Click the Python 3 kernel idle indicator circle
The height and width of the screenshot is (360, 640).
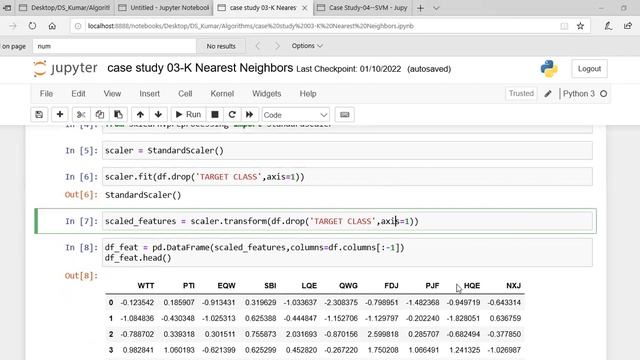(x=603, y=94)
